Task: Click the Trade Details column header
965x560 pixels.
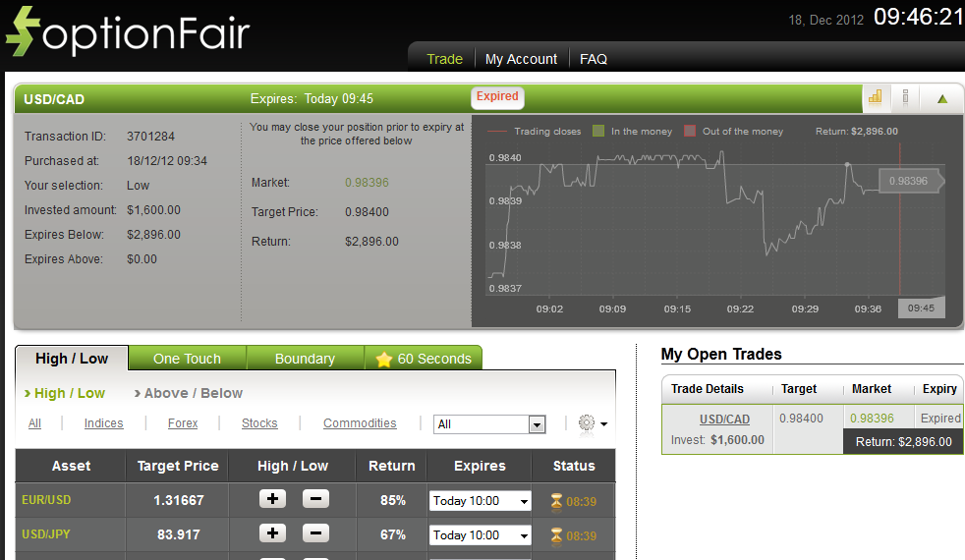Action: click(x=708, y=389)
